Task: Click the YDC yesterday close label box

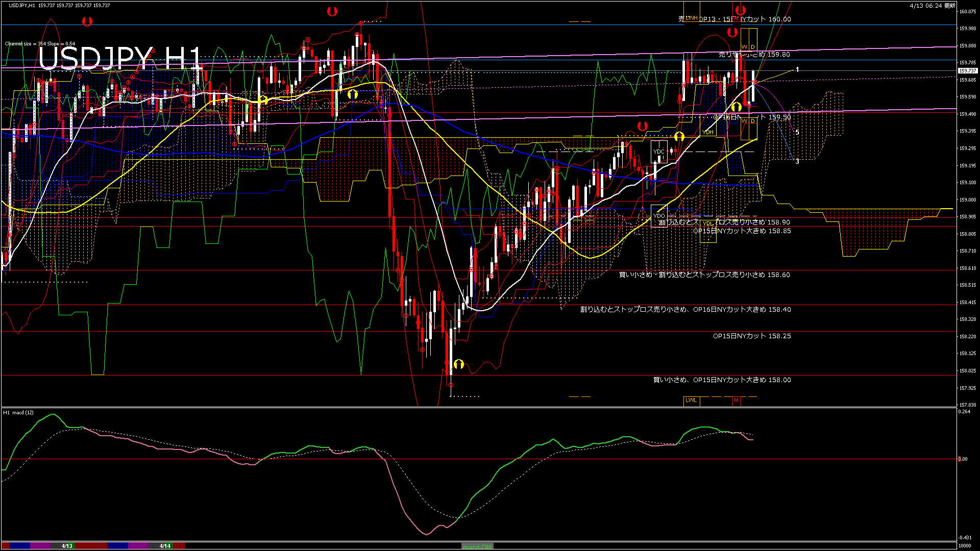Action: 658,152
